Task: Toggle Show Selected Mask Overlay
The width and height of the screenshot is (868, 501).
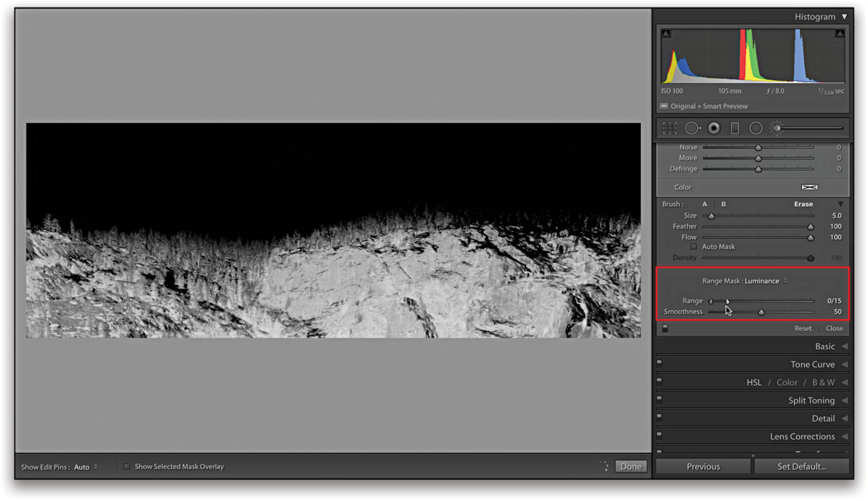Action: tap(126, 466)
